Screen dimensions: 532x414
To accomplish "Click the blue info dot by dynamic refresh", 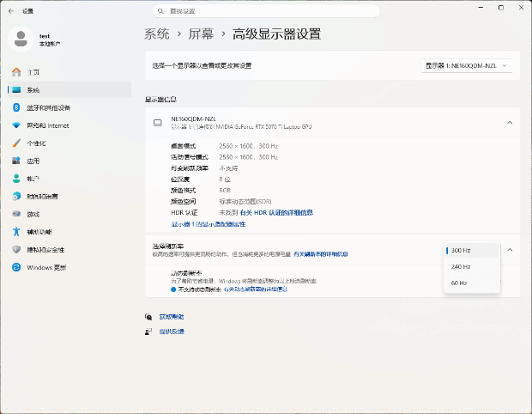I will pos(173,289).
